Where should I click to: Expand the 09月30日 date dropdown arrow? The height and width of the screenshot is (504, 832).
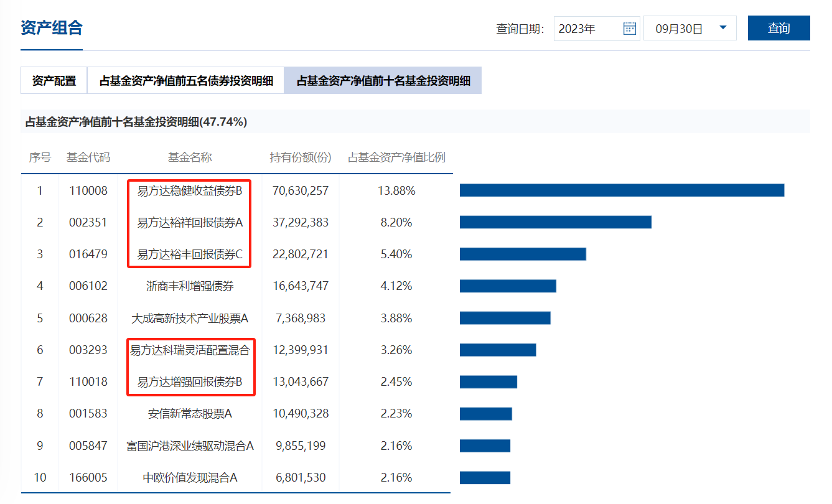tap(722, 28)
